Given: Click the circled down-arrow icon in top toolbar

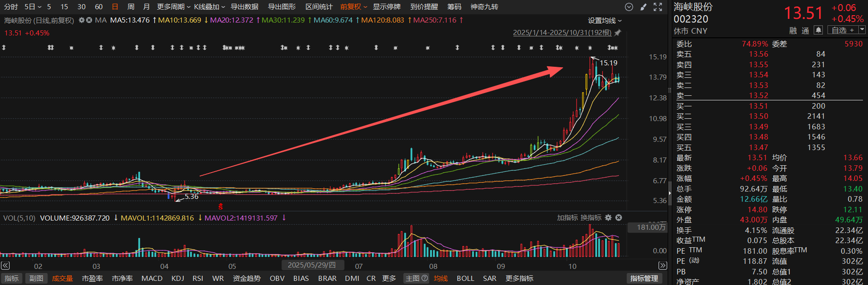Looking at the screenshot, I should tap(629, 7).
